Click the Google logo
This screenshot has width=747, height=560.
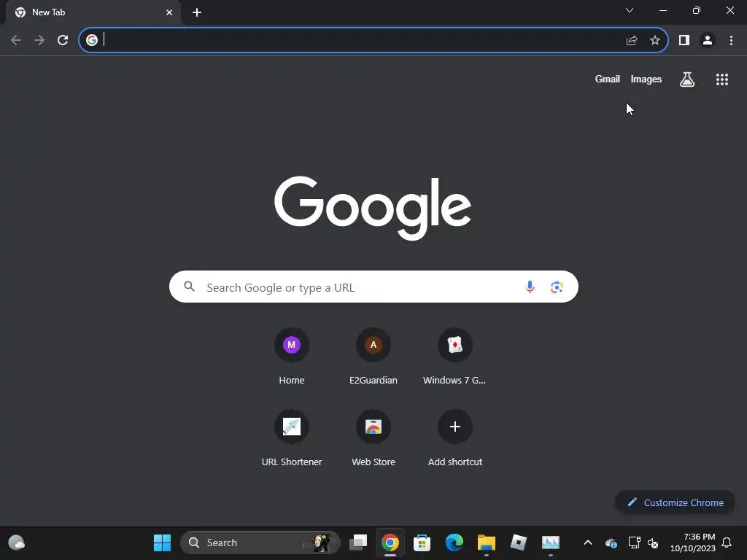[373, 208]
